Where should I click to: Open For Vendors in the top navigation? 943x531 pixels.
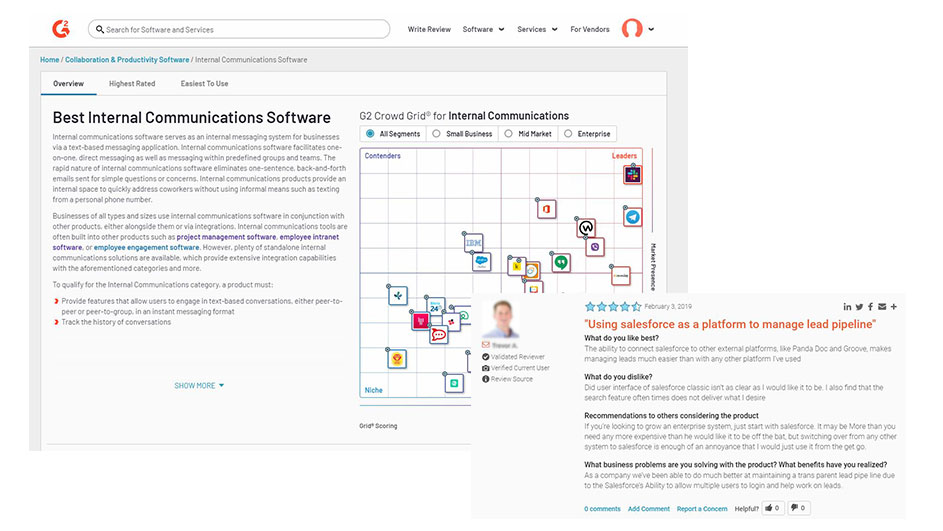(589, 29)
